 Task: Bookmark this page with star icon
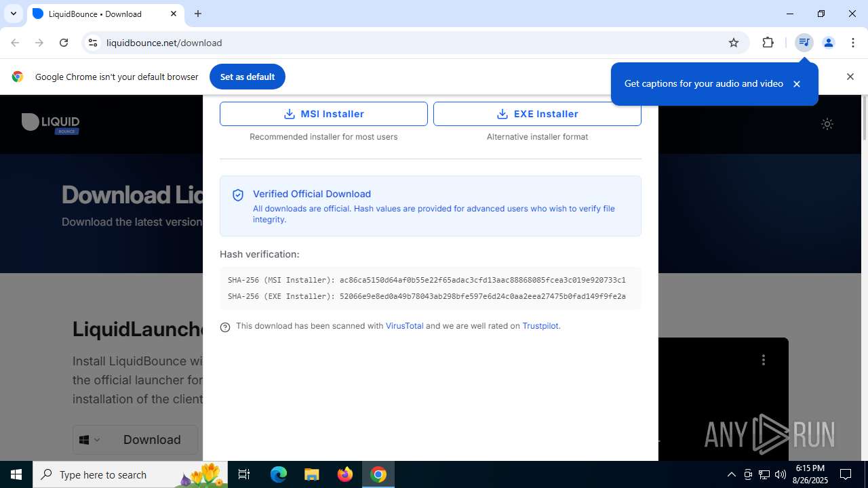[733, 43]
